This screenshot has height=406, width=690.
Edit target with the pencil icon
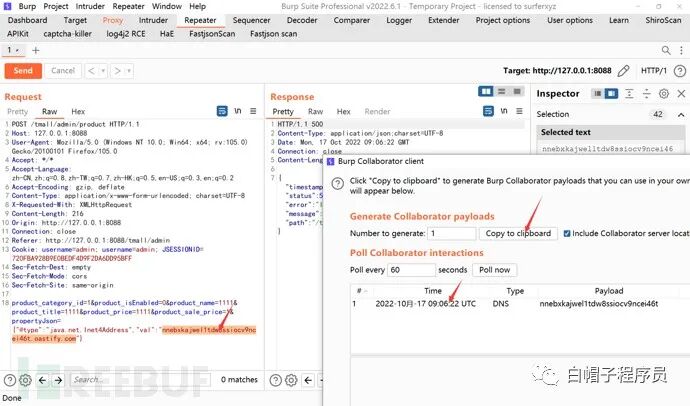tap(624, 71)
